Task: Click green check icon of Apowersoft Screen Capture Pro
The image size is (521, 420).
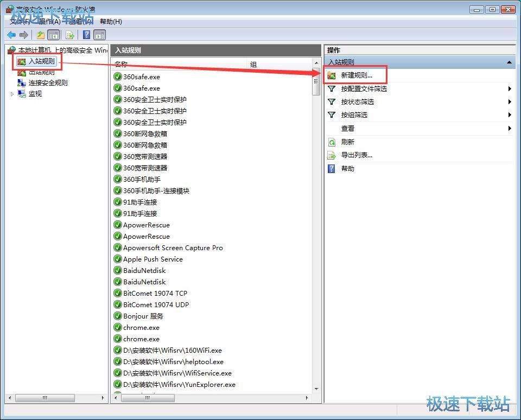Action: coord(118,247)
